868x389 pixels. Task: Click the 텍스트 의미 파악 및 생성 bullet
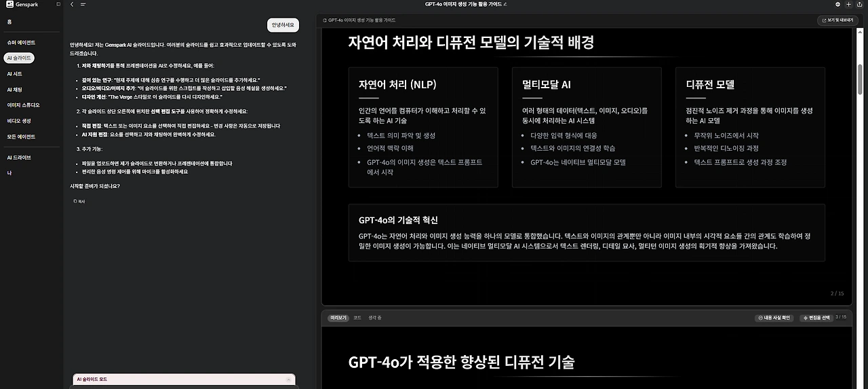pyautogui.click(x=401, y=135)
